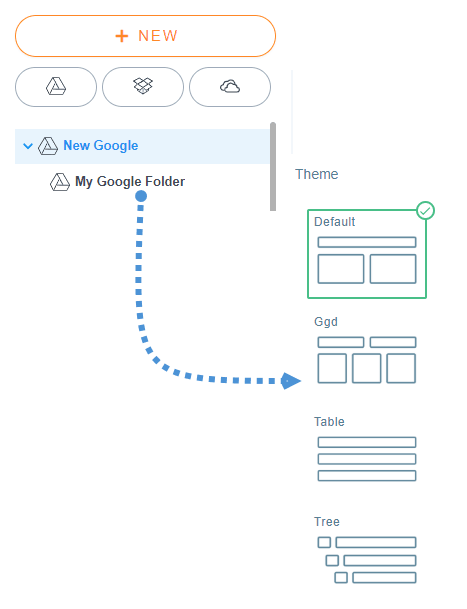The height and width of the screenshot is (609, 467).
Task: Choose the Tree theme layout
Action: 367,550
